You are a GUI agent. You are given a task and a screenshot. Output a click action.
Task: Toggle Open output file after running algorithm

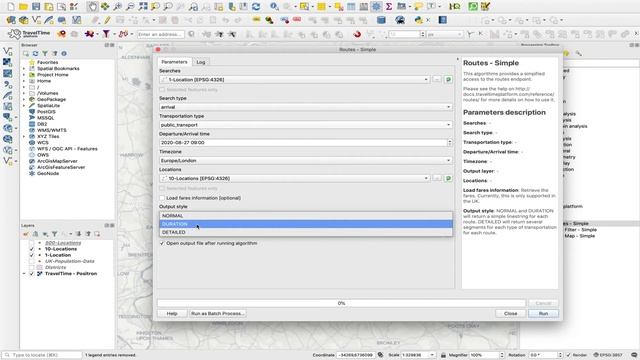tap(162, 243)
